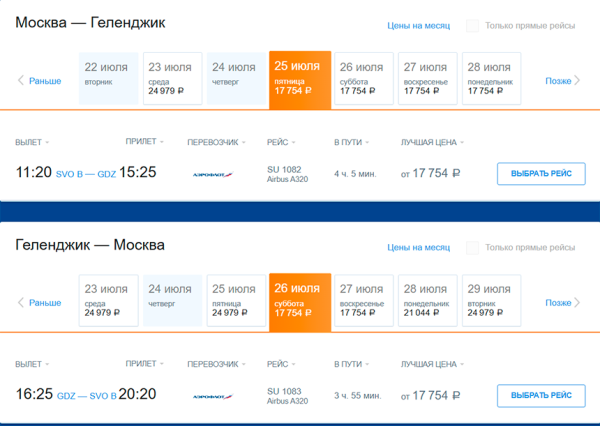Sort Москва — Геленджик flights by Лучшая цена

point(433,143)
